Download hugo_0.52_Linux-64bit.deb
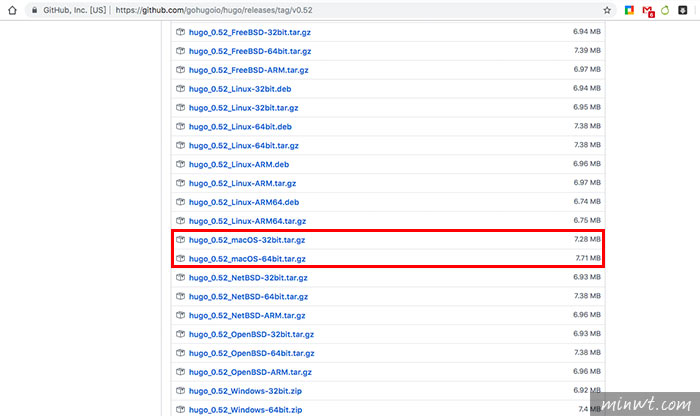The width and height of the screenshot is (700, 416). click(x=240, y=127)
